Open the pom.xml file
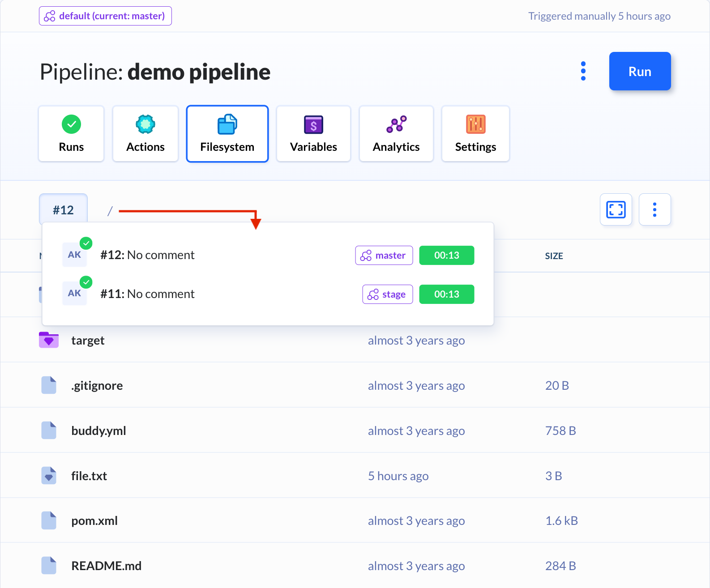This screenshot has width=710, height=588. (x=94, y=521)
